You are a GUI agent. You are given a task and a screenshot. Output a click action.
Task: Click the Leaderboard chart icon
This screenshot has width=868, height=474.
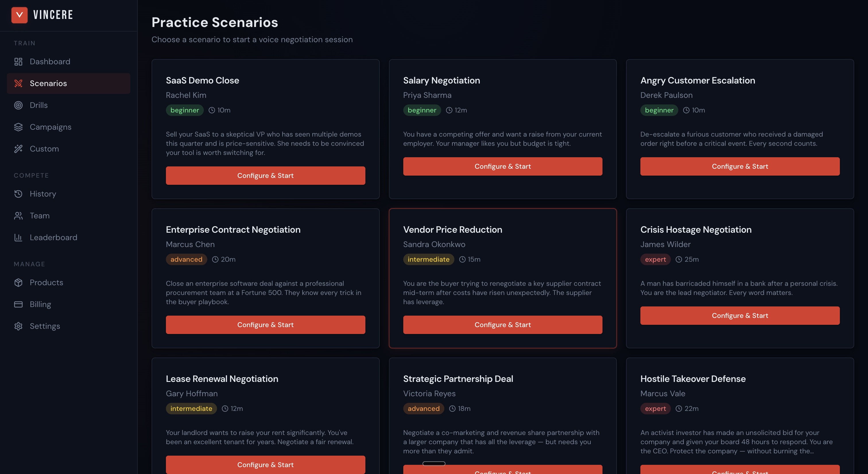18,238
